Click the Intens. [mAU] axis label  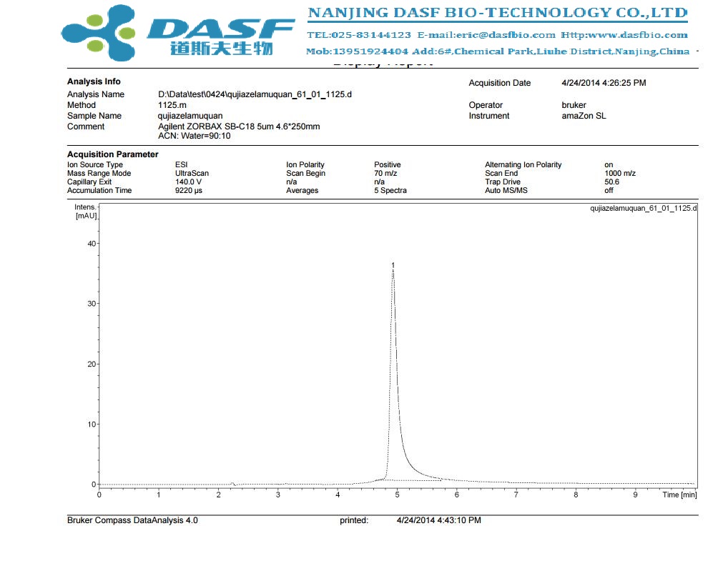pos(85,211)
